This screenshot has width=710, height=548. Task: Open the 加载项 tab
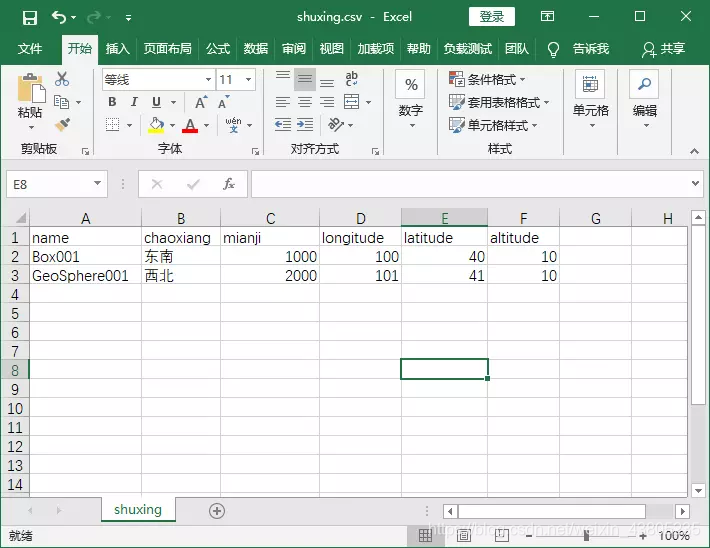375,48
